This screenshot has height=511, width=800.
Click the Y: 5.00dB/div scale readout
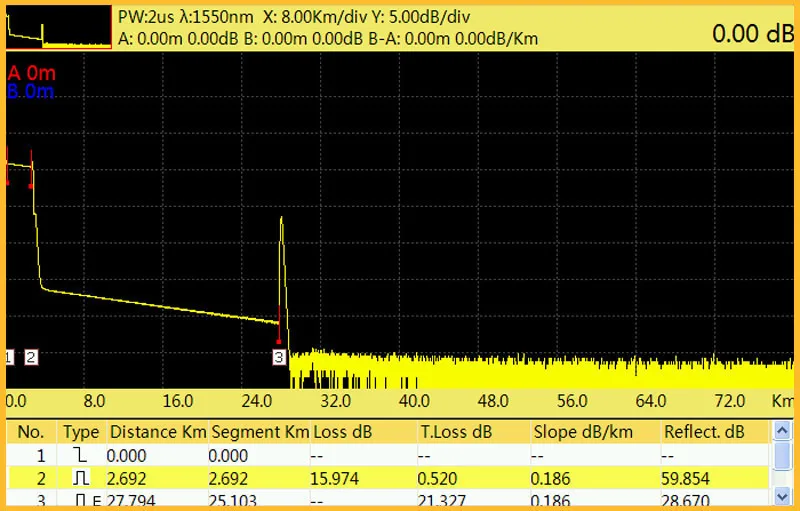pyautogui.click(x=420, y=17)
